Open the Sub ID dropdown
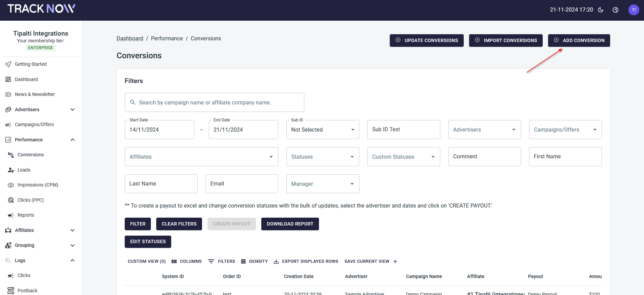 click(x=322, y=130)
